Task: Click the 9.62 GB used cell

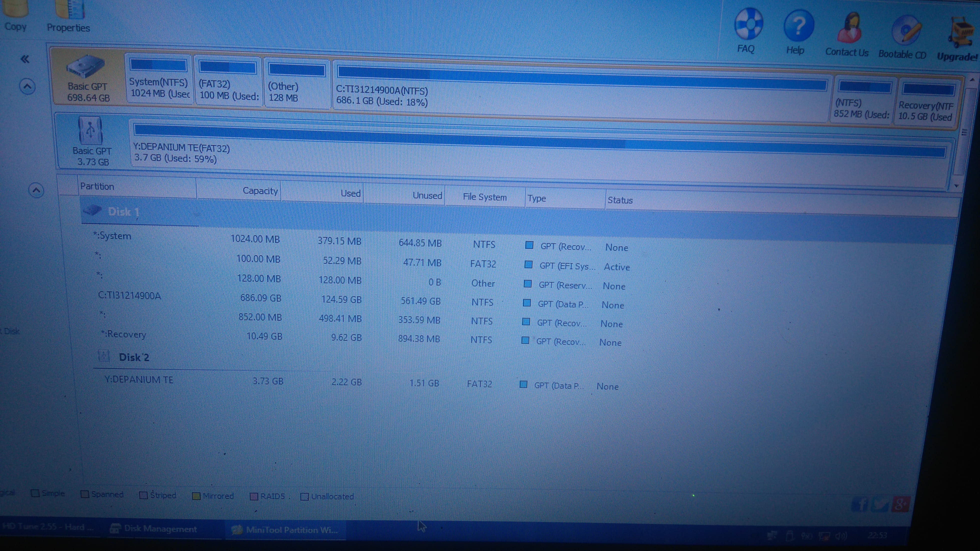Action: click(x=346, y=337)
